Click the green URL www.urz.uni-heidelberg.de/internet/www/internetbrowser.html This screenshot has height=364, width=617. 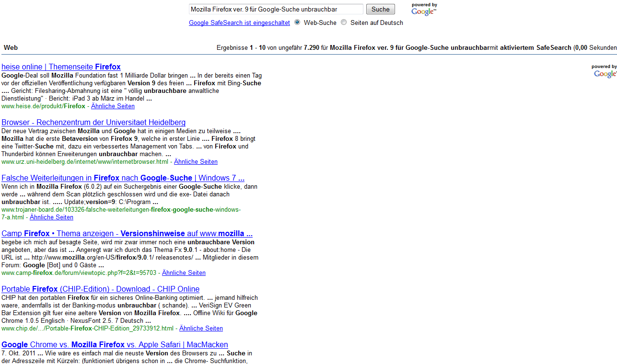click(x=85, y=161)
